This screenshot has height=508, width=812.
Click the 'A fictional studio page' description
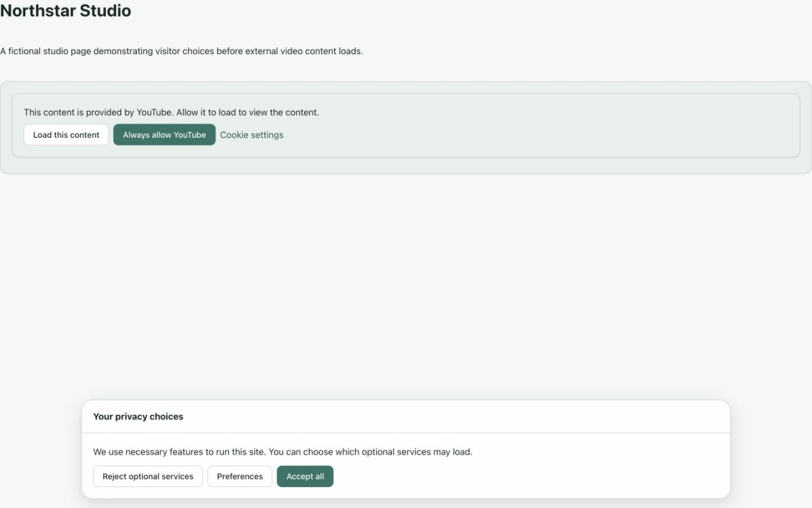181,51
